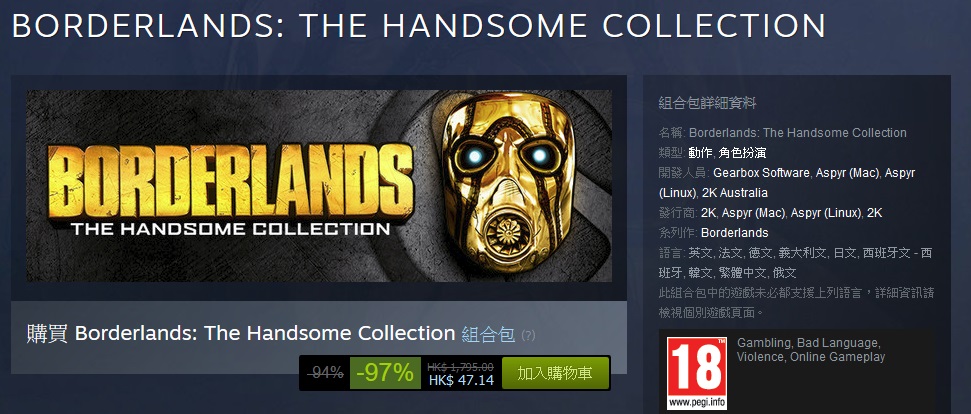This screenshot has width=971, height=414.
Task: Click the HK$ 47.14 final price
Action: pos(461,380)
